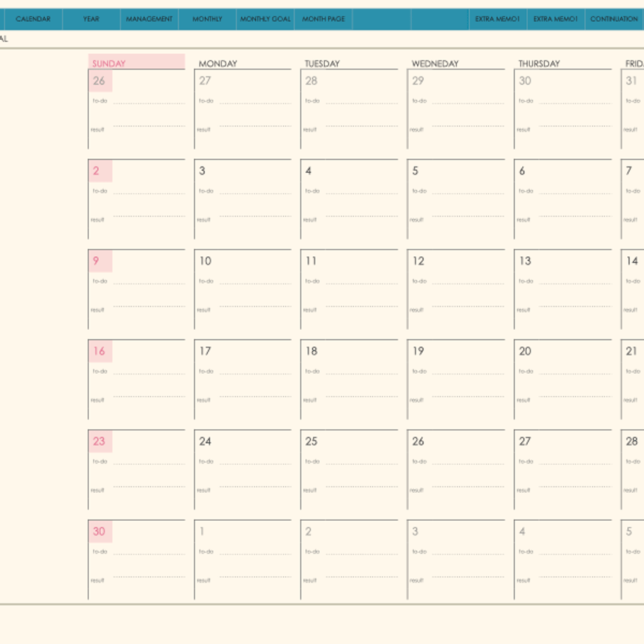Click the THURSDAY column header

pos(539,64)
